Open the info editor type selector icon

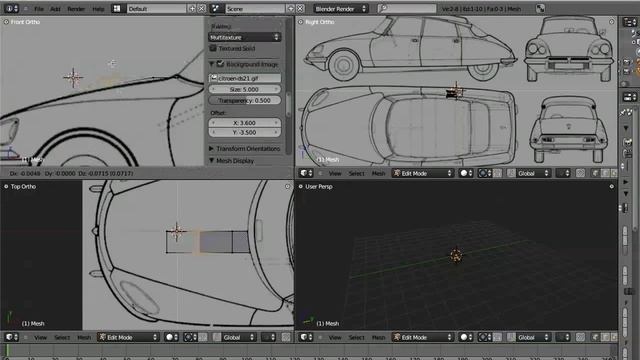point(11,9)
